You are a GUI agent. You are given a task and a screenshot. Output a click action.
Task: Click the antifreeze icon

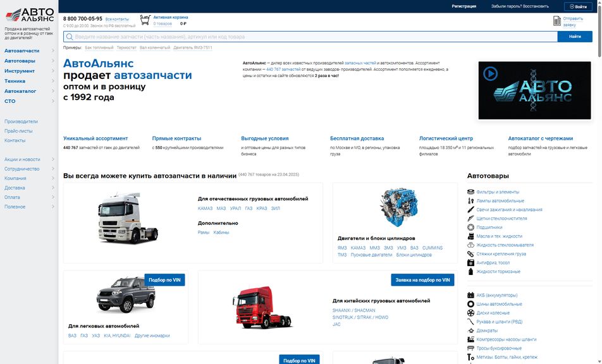click(470, 262)
